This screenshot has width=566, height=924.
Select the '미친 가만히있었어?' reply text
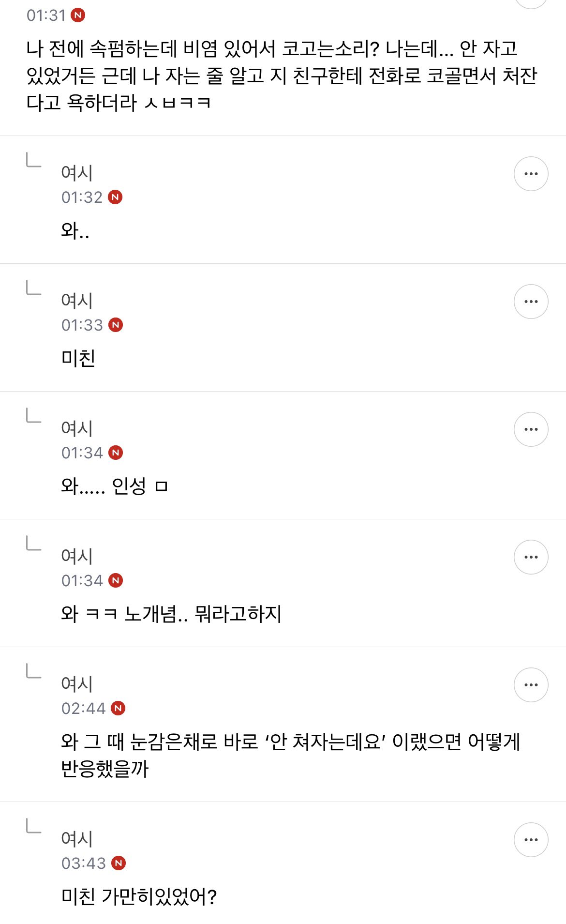tap(139, 897)
